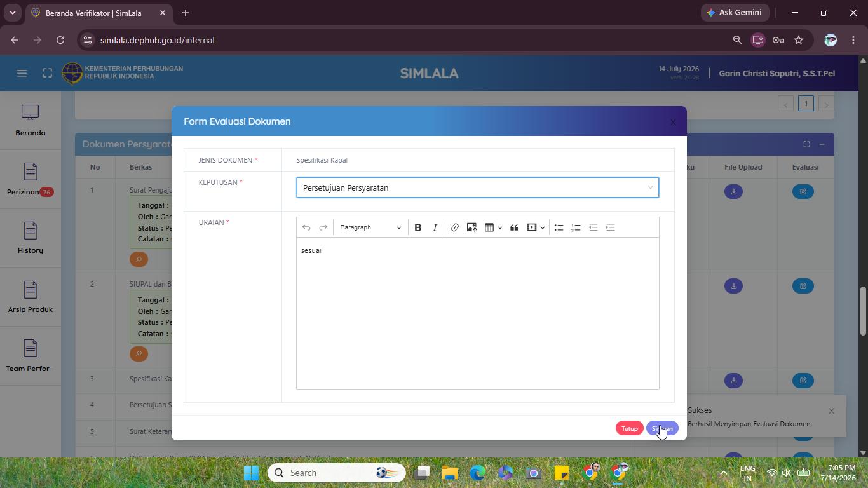The image size is (868, 488).
Task: Click the insert image icon in editor
Action: pos(471,227)
